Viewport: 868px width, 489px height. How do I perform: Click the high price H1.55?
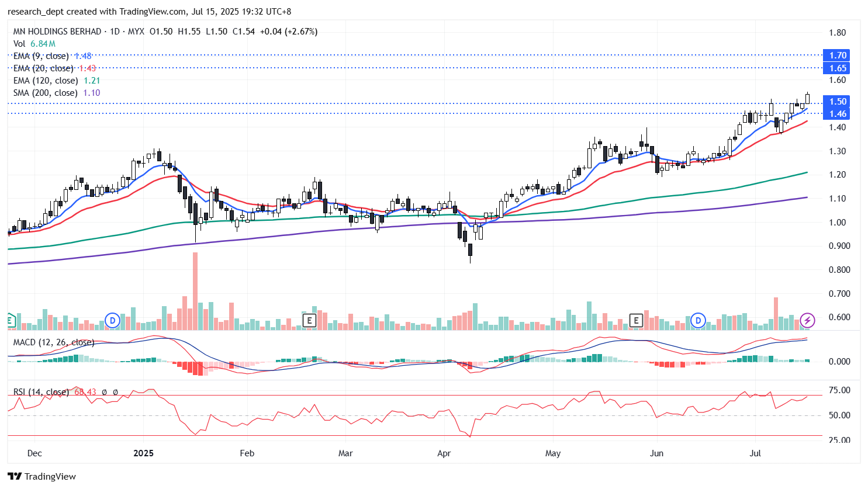point(189,32)
